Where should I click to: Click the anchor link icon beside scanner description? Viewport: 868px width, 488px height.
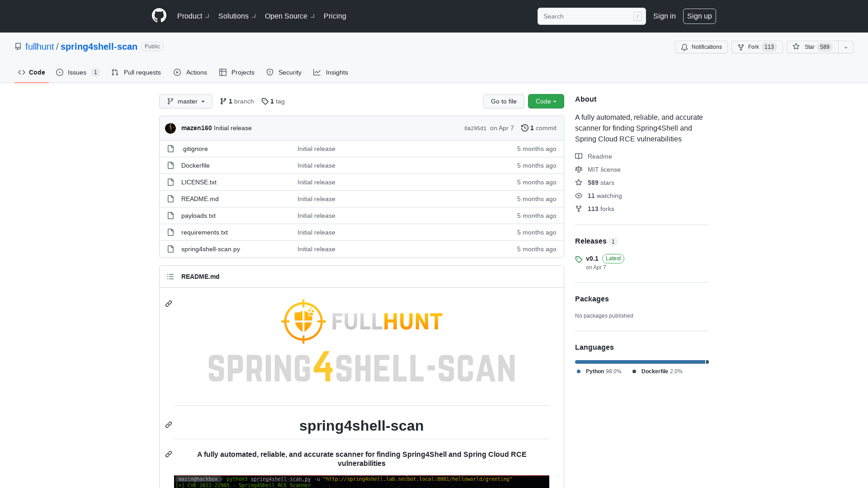click(x=169, y=454)
